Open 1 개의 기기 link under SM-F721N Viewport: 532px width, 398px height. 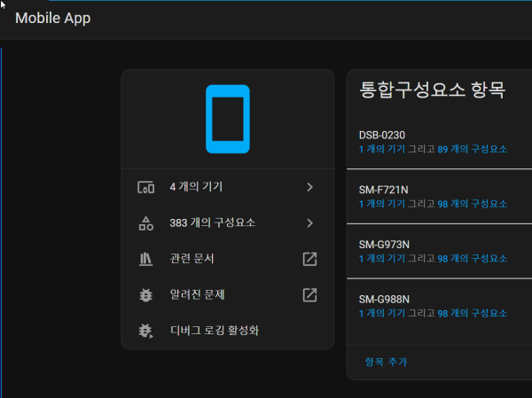[x=382, y=204]
